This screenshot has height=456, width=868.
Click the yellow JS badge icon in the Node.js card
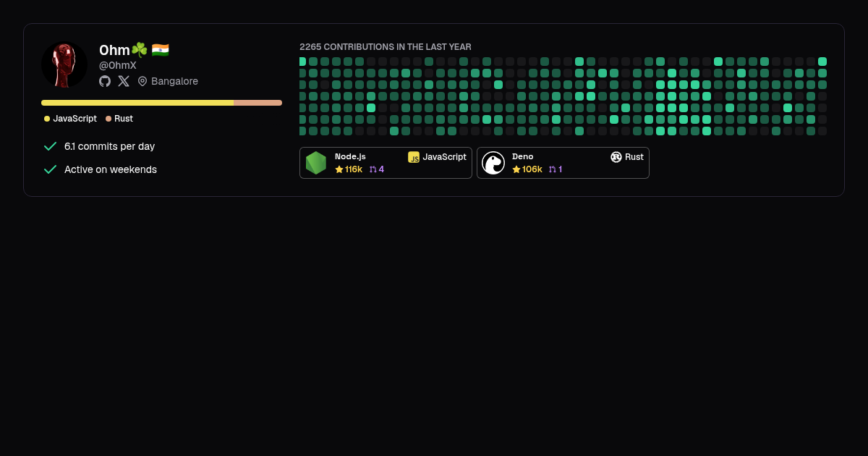[414, 157]
